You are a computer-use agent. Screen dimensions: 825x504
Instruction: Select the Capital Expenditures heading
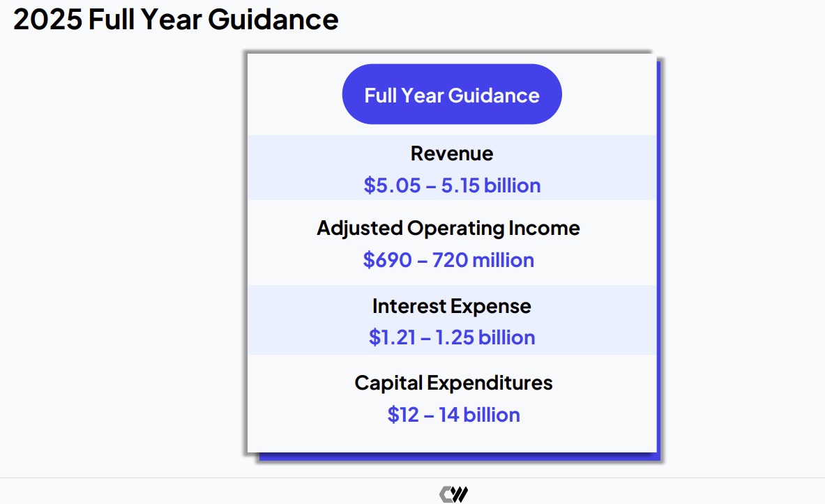453,383
